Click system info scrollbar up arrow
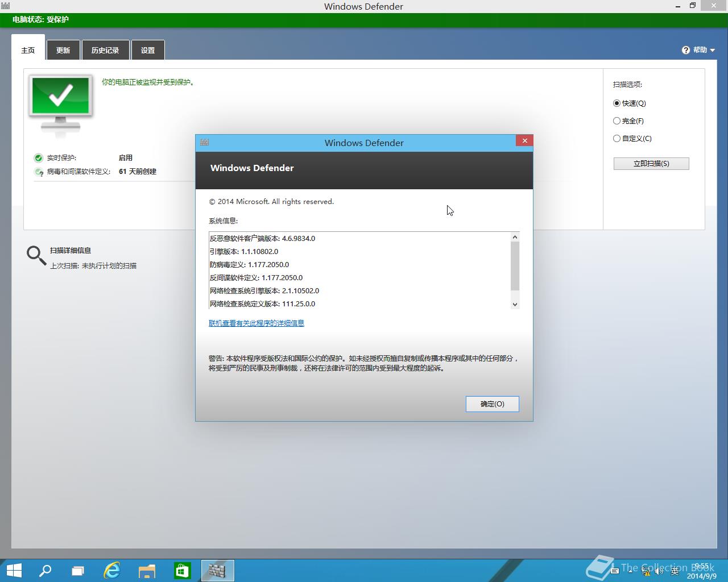728x582 pixels. [x=515, y=237]
